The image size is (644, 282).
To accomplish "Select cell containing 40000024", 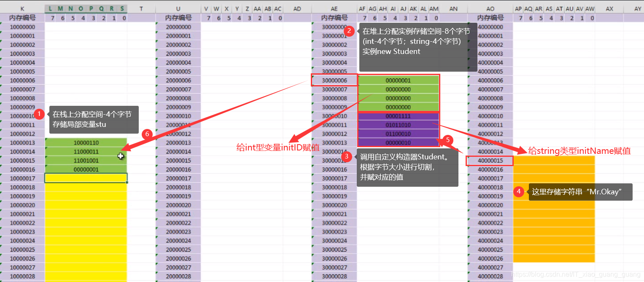I will (490, 241).
